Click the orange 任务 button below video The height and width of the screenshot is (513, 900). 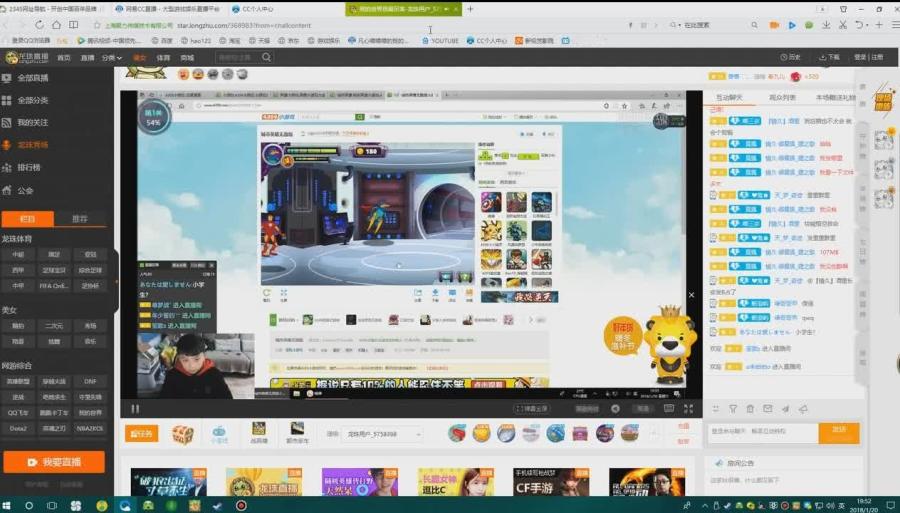[x=142, y=434]
